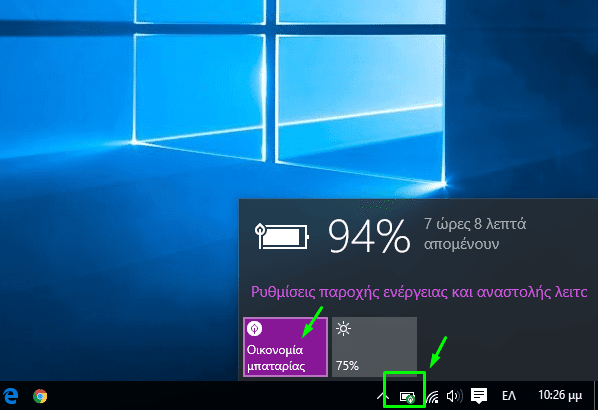Image resolution: width=598 pixels, height=410 pixels.
Task: Open Microsoft Edge from the taskbar
Action: (11, 396)
